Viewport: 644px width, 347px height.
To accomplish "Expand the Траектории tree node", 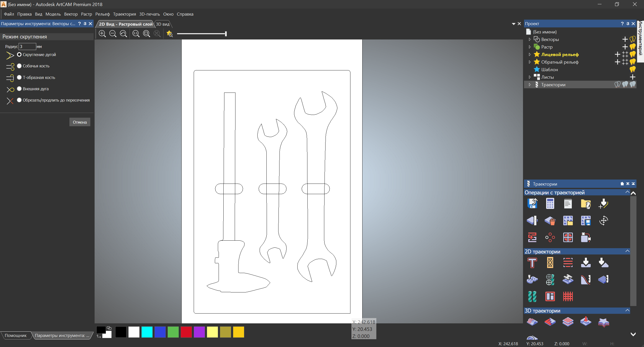I will coord(530,85).
